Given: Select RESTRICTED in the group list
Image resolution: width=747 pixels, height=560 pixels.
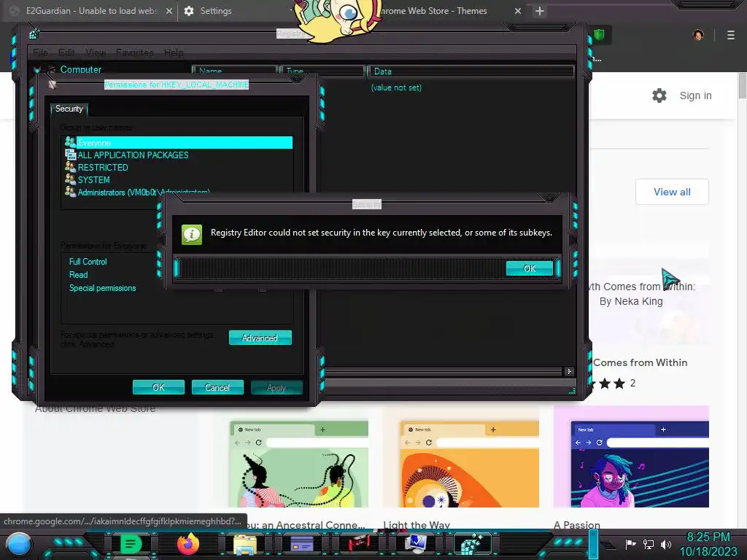Looking at the screenshot, I should [103, 168].
